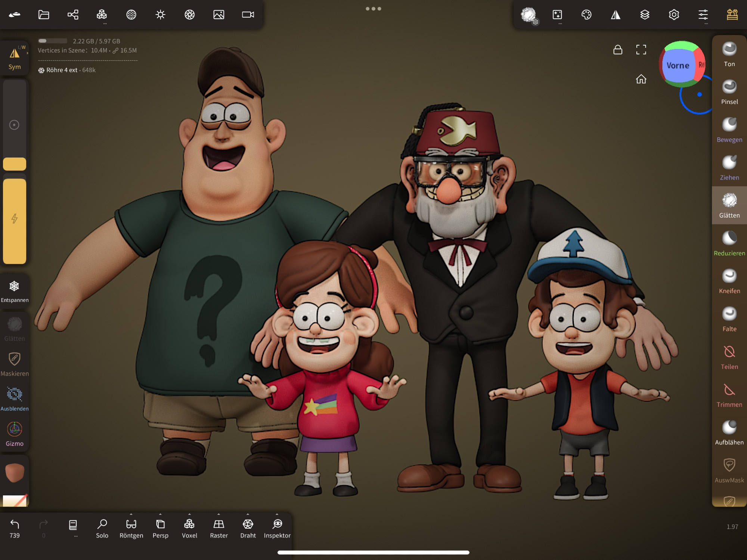Select the Ziehen drag tool

pyautogui.click(x=729, y=168)
